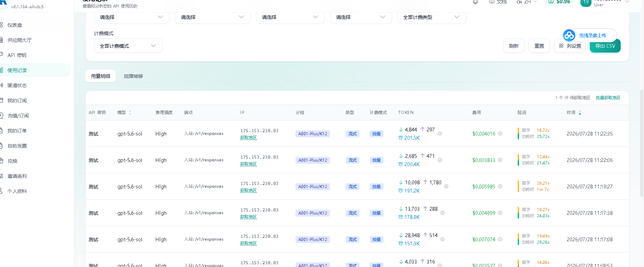Open the language ZH selector

tap(527, 2)
